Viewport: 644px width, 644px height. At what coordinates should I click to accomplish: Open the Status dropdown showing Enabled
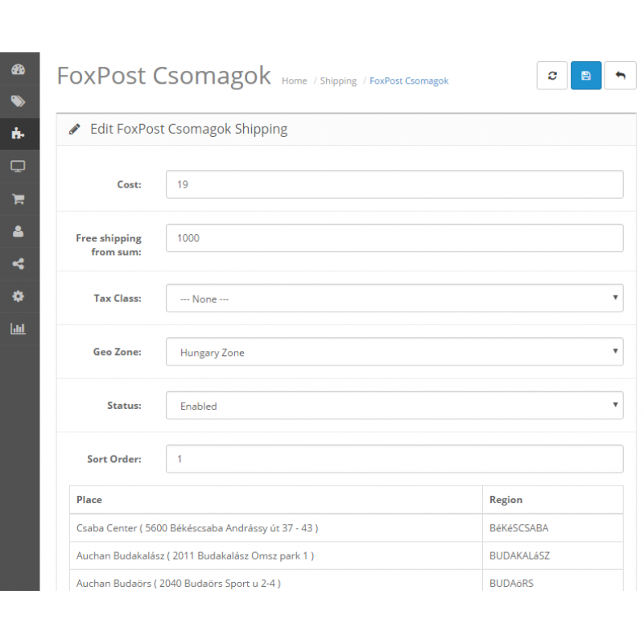[x=394, y=406]
